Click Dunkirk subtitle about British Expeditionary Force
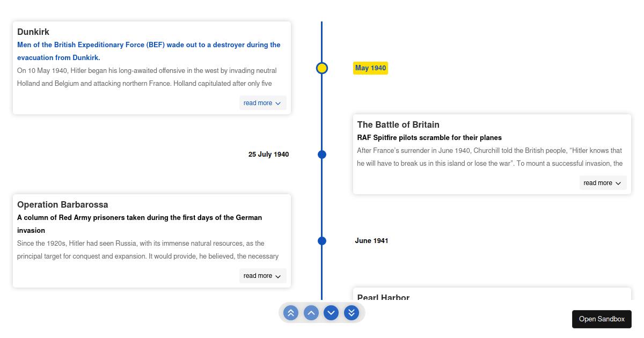This screenshot has width=644, height=338. (x=149, y=51)
